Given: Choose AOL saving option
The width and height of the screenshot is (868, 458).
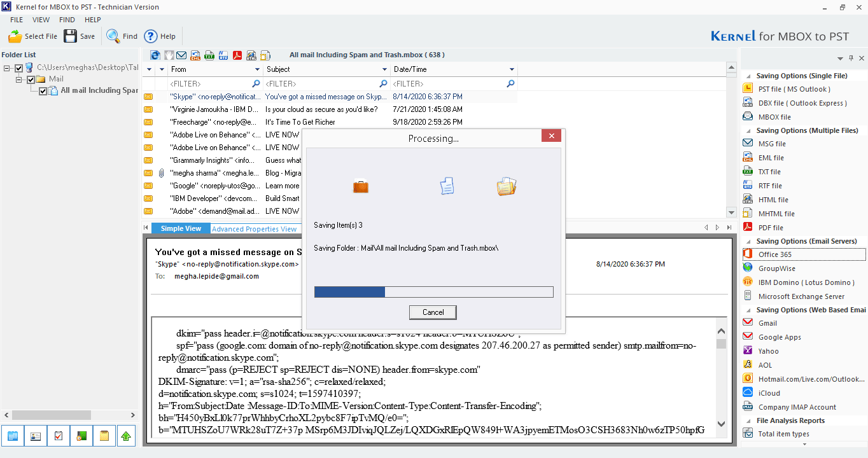Looking at the screenshot, I should coord(766,365).
